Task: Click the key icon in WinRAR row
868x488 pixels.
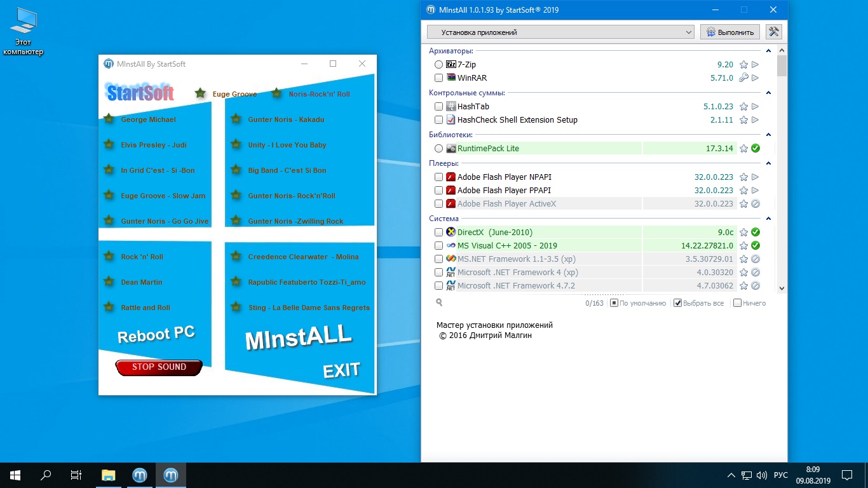Action: 743,78
